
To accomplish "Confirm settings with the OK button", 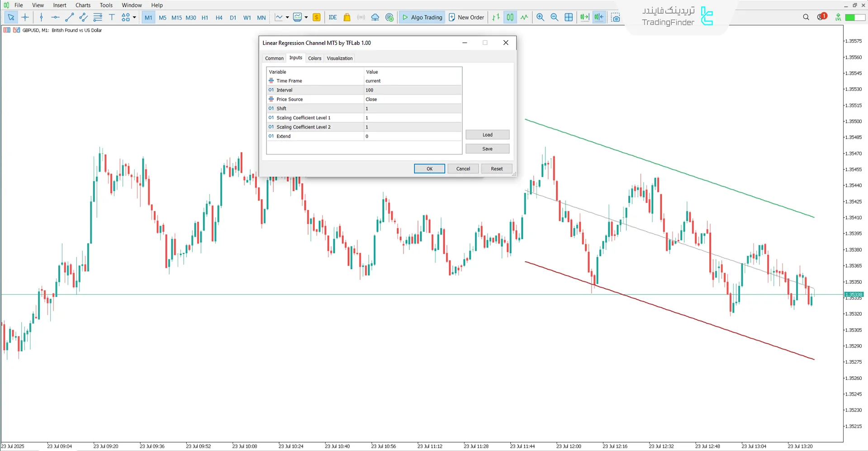I will coord(429,168).
